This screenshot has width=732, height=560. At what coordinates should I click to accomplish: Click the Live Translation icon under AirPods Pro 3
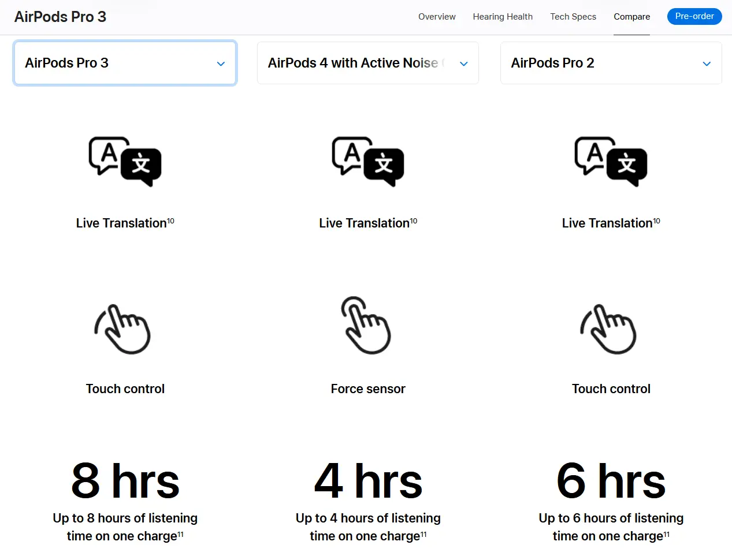tap(125, 162)
